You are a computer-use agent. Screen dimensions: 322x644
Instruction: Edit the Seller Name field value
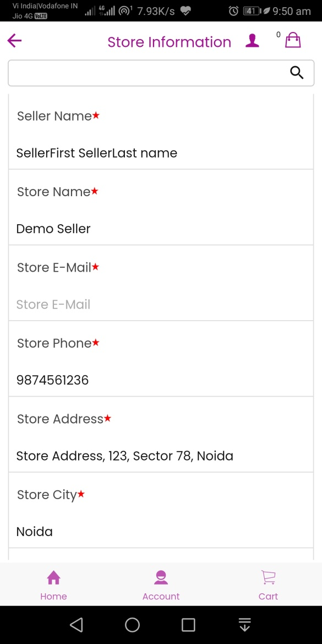coord(161,153)
